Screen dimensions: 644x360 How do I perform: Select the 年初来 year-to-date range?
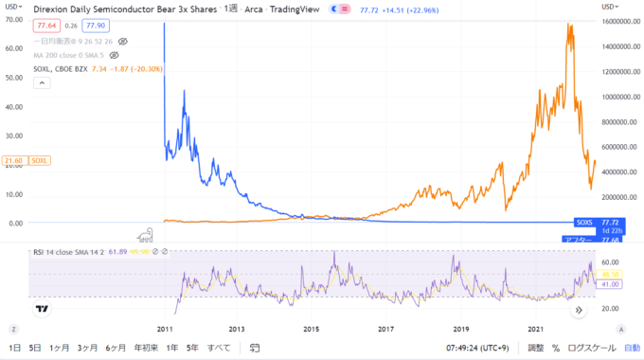(x=146, y=348)
